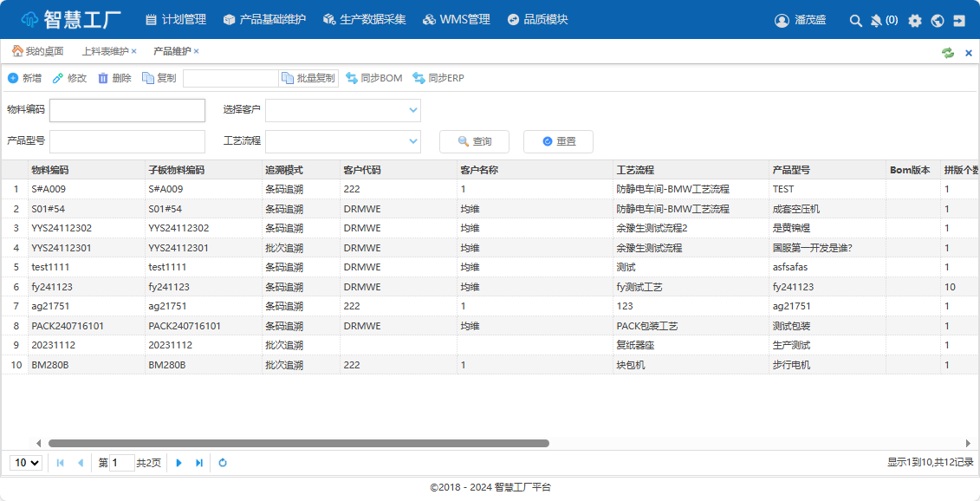Focus the 物料编码 input field
980x501 pixels.
(x=127, y=110)
